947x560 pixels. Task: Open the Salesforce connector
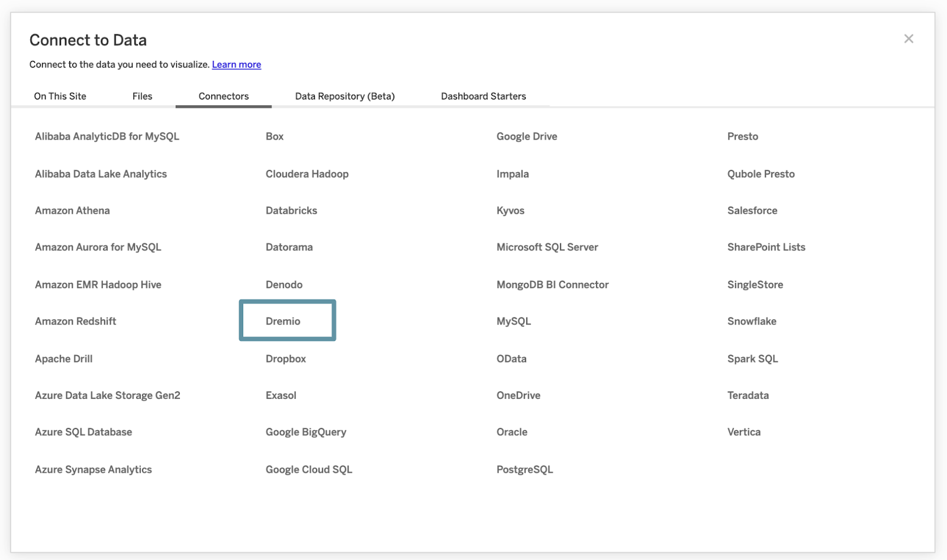coord(751,210)
